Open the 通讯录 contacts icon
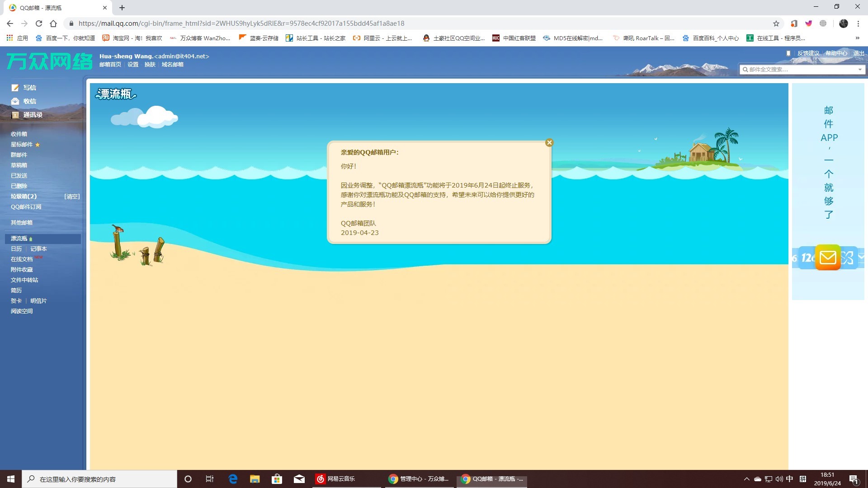 pyautogui.click(x=15, y=115)
